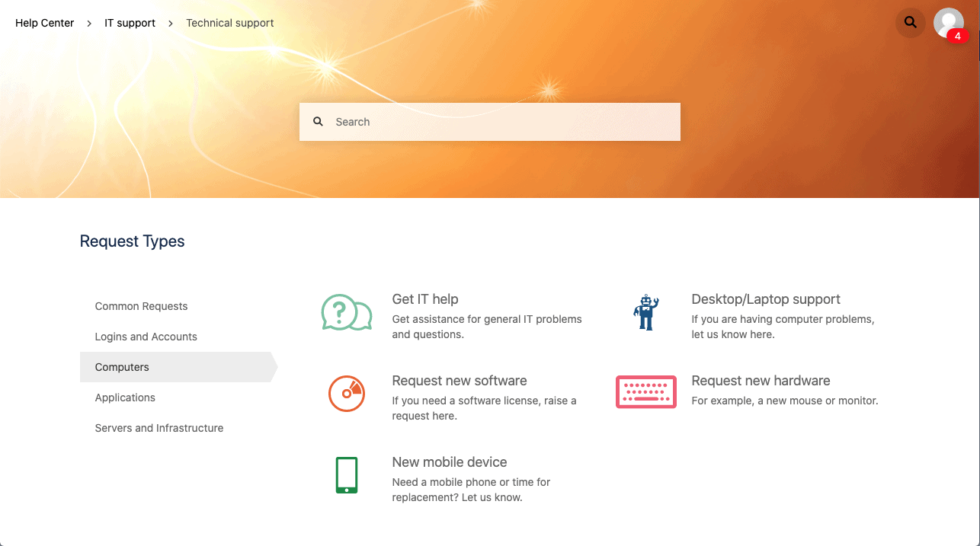This screenshot has width=980, height=546.
Task: Select the Get IT help speech-bubble icon
Action: 347,312
